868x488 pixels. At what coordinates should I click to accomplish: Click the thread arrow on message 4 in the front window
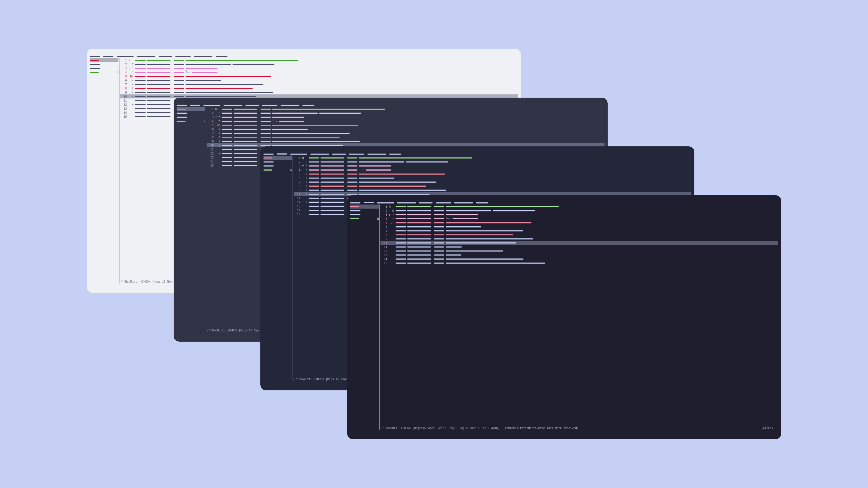click(448, 218)
